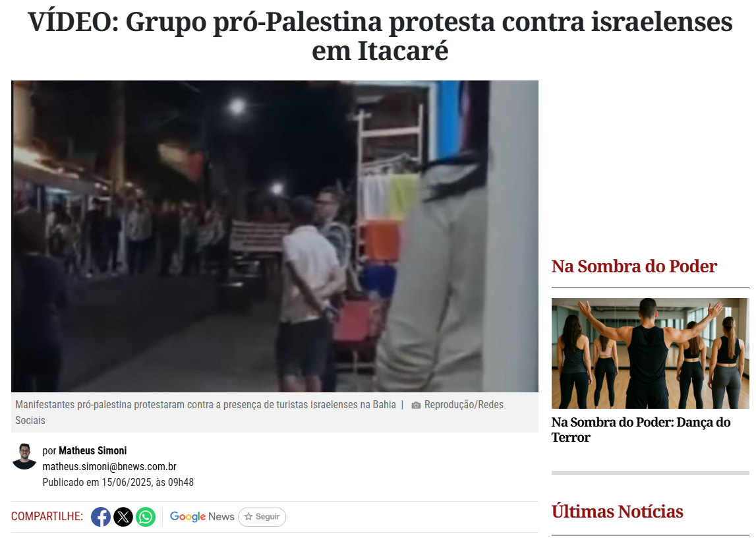Share article on X
The height and width of the screenshot is (542, 756).
point(123,517)
